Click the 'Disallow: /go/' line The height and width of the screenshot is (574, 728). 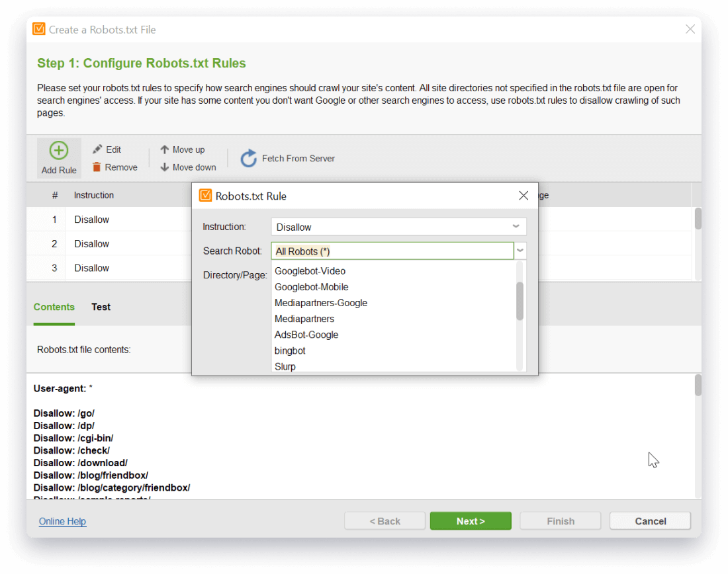(x=64, y=413)
